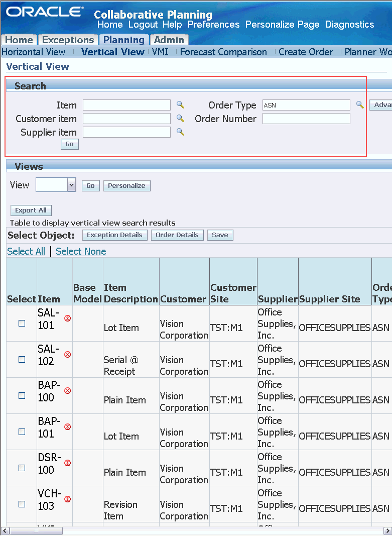Click the horizontal scrollbar left arrow

(4, 531)
